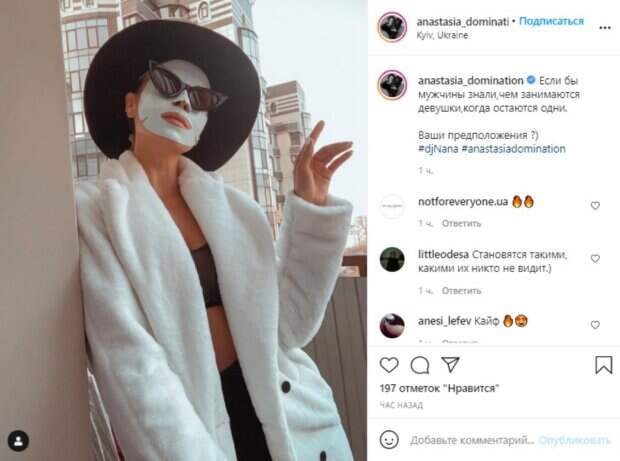Viewport: 620px width, 461px height.
Task: Open the three-dot more options menu
Action: coord(605,28)
